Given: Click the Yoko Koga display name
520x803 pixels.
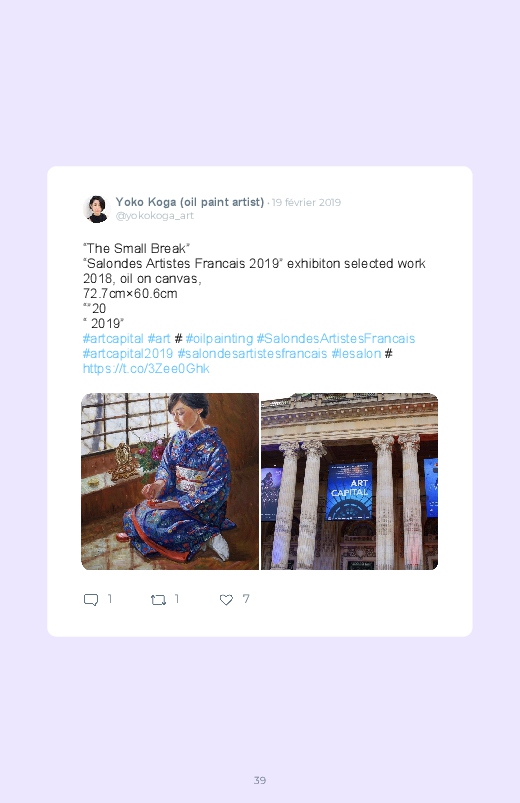Looking at the screenshot, I should tap(190, 202).
